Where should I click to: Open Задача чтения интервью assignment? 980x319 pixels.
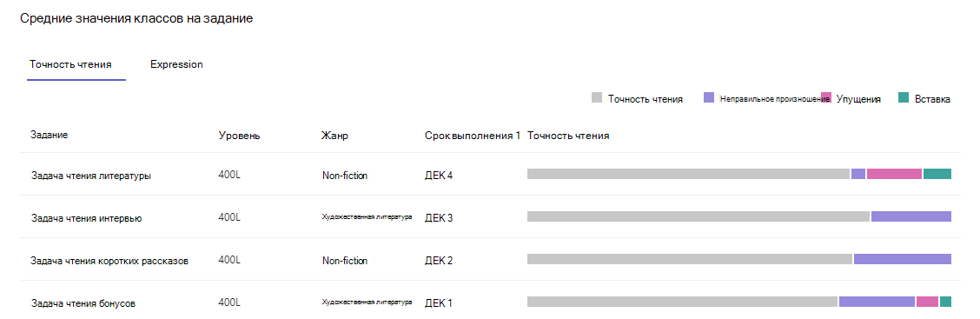click(86, 218)
